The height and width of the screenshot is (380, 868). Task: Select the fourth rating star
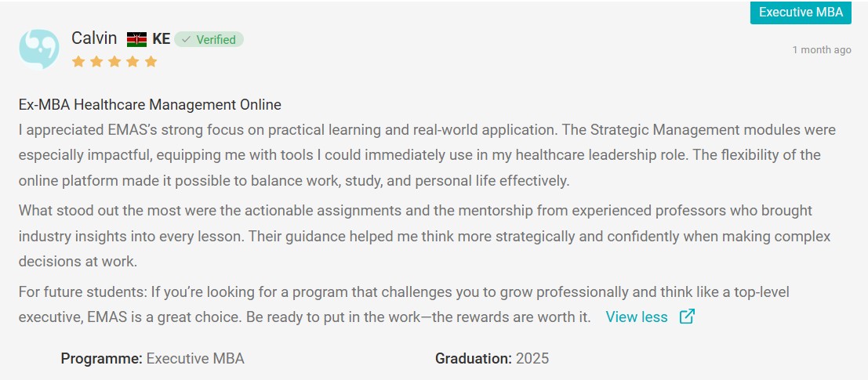pyautogui.click(x=133, y=61)
